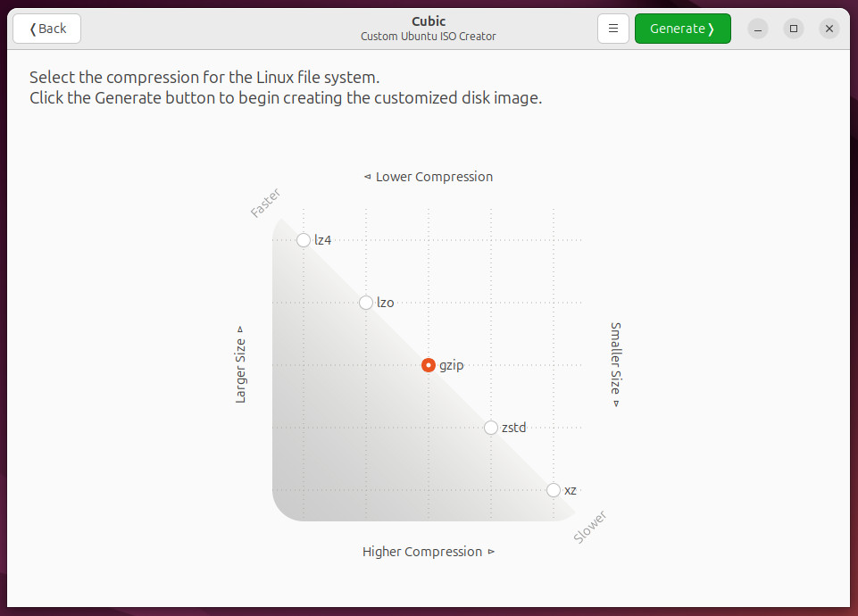Viewport: 858px width, 616px height.
Task: Maximize the Cubic window
Action: (x=794, y=29)
